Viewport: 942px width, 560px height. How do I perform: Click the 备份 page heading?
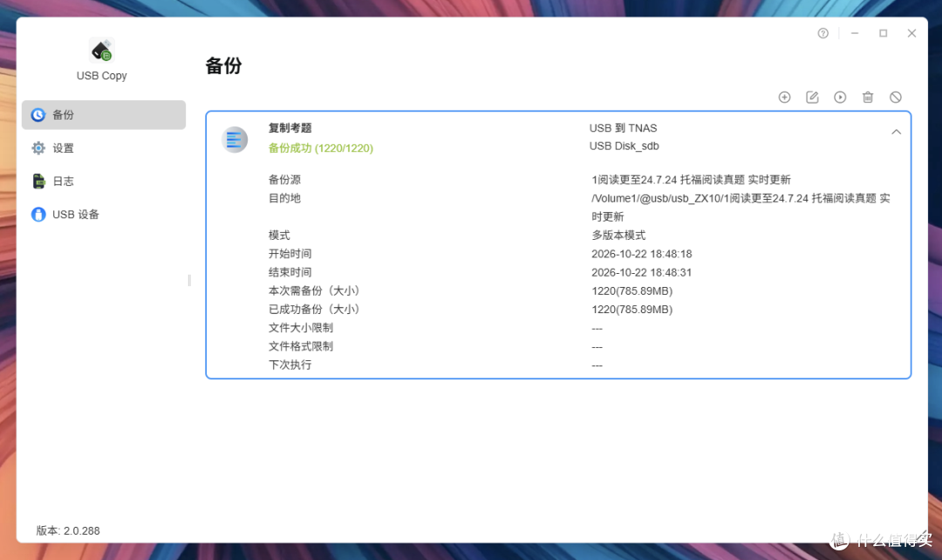coord(223,65)
